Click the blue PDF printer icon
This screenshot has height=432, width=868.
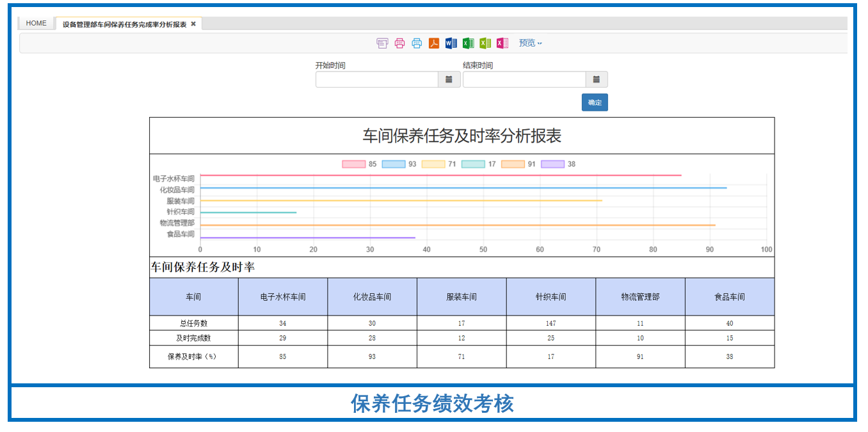pyautogui.click(x=417, y=42)
